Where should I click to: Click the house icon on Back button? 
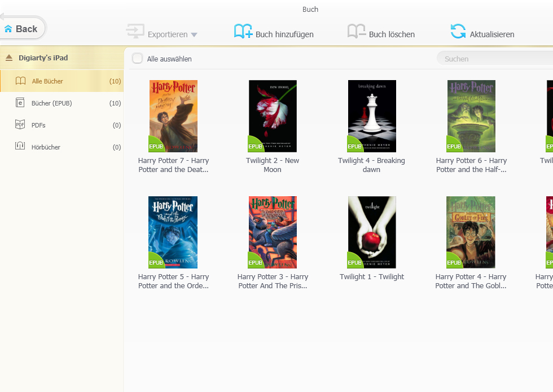point(8,29)
